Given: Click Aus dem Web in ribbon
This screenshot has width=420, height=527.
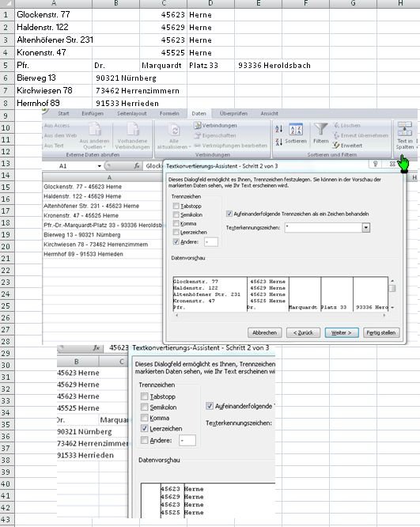Looking at the screenshot, I should point(60,135).
